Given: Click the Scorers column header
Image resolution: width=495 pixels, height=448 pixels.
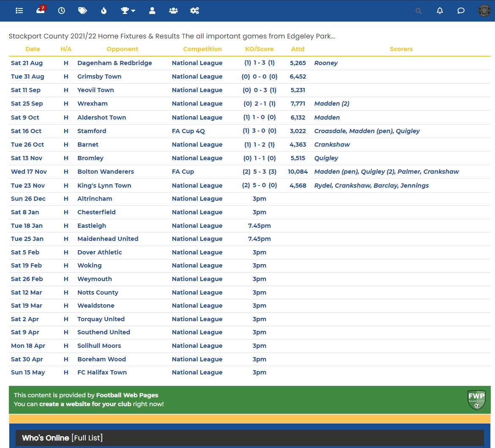Looking at the screenshot, I should coord(401,49).
